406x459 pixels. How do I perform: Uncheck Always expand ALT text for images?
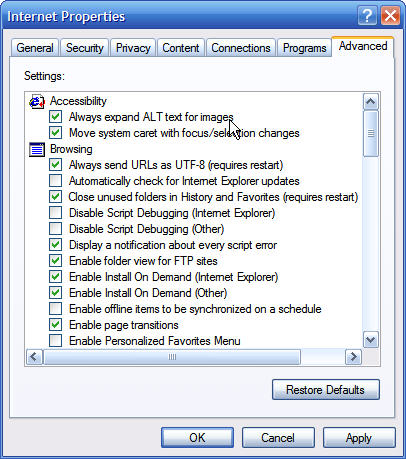pyautogui.click(x=55, y=117)
